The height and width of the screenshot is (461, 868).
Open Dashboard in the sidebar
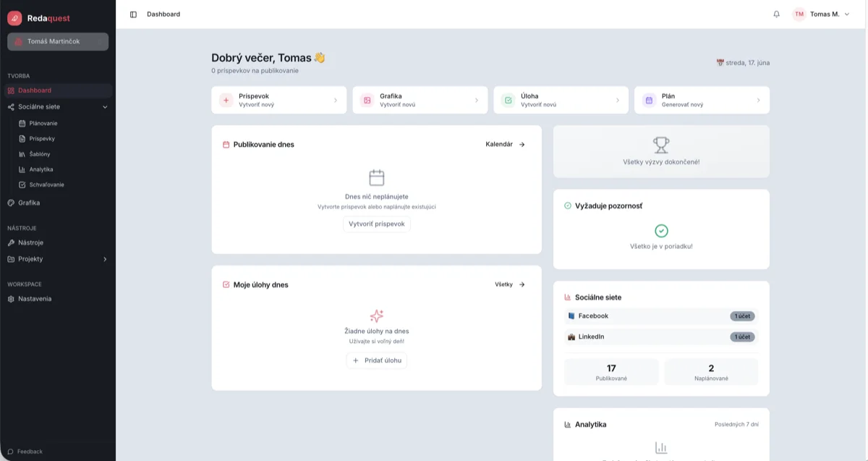[x=58, y=90]
